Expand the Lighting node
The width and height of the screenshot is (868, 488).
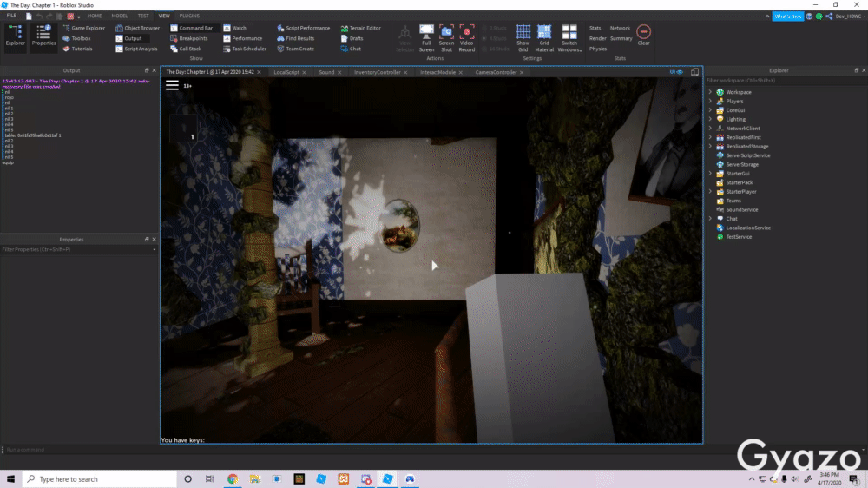[x=710, y=119]
